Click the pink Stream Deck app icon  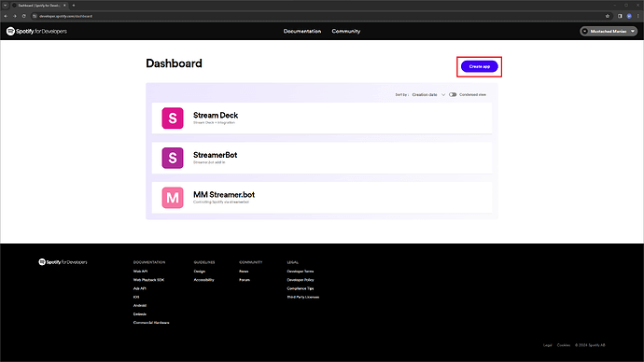[173, 118]
